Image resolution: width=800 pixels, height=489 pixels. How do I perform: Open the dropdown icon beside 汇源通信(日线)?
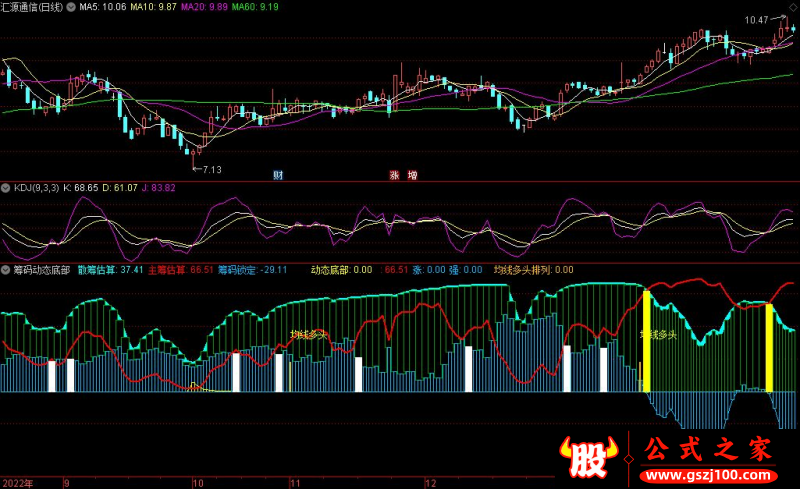[x=71, y=7]
